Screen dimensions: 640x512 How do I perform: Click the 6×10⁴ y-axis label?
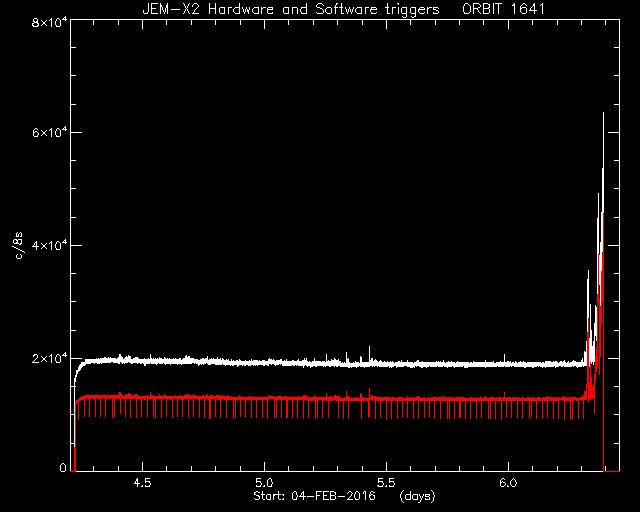(49, 131)
